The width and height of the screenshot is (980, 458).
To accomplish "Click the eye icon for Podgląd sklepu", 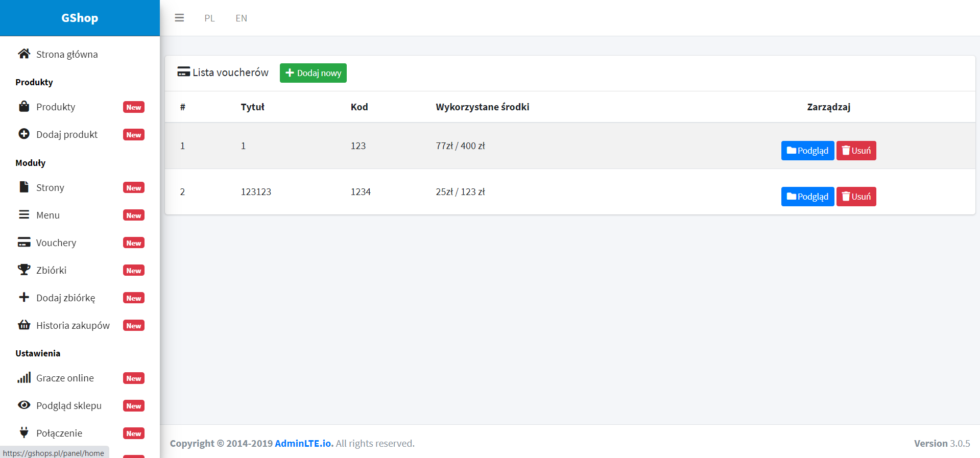I will coord(24,405).
